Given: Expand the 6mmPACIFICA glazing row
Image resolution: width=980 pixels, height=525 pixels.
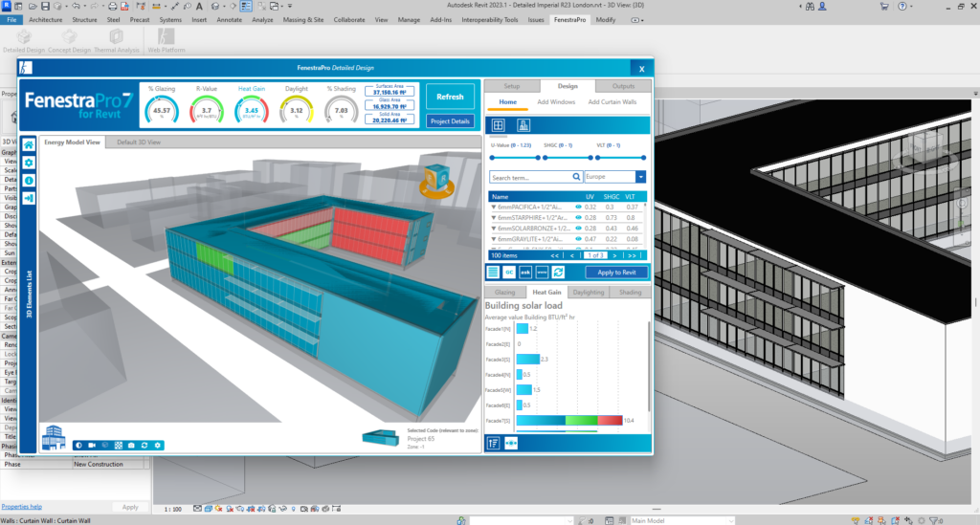Looking at the screenshot, I should pyautogui.click(x=494, y=208).
